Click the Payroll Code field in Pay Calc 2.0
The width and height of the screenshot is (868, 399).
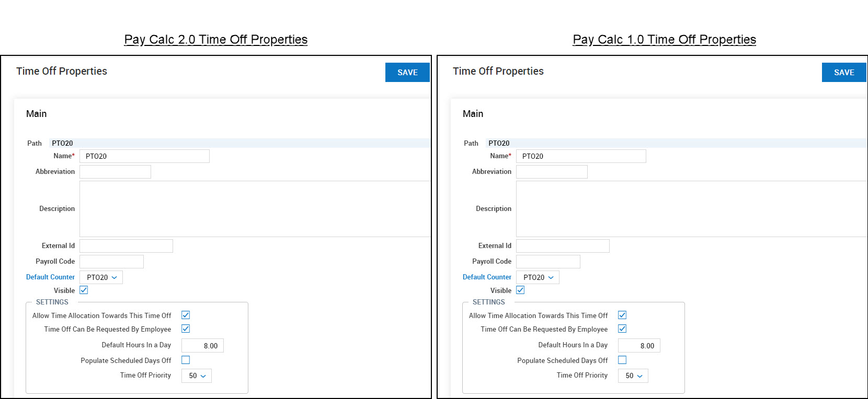[x=111, y=262]
